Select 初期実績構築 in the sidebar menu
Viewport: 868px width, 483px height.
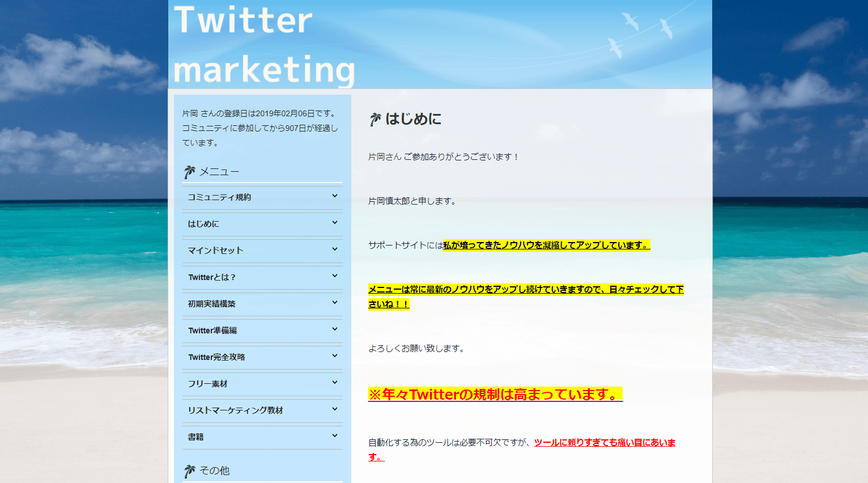point(211,304)
